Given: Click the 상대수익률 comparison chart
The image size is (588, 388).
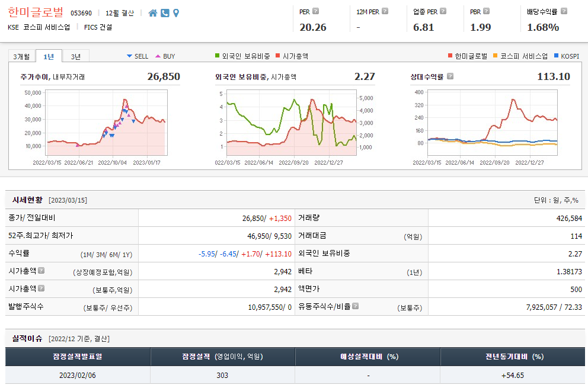Looking at the screenshot, I should point(493,123).
